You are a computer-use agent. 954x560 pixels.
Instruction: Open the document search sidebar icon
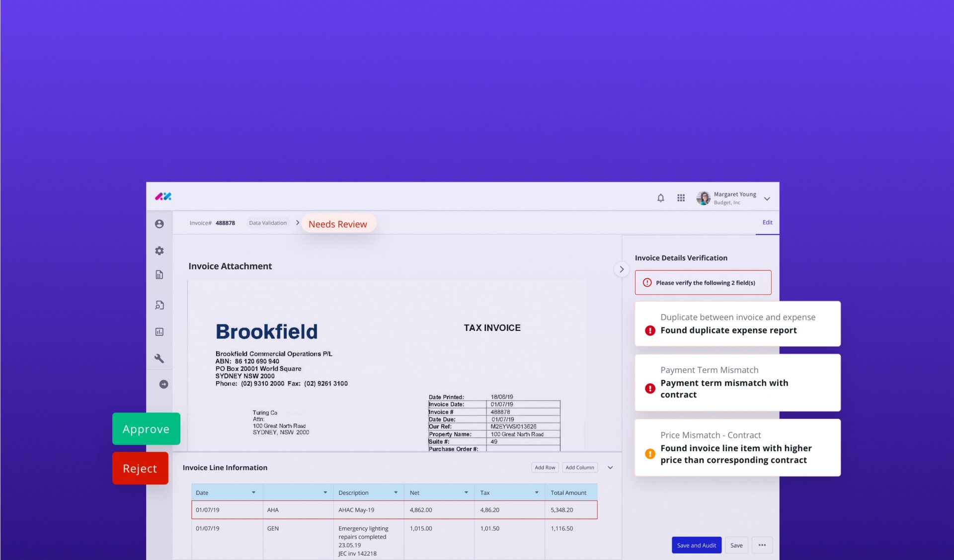point(159,305)
